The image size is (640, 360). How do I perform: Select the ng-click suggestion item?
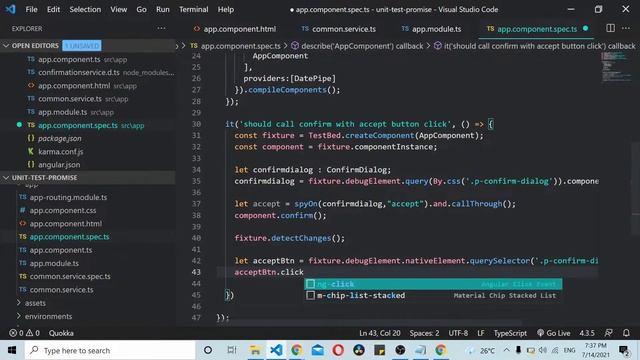(433, 284)
